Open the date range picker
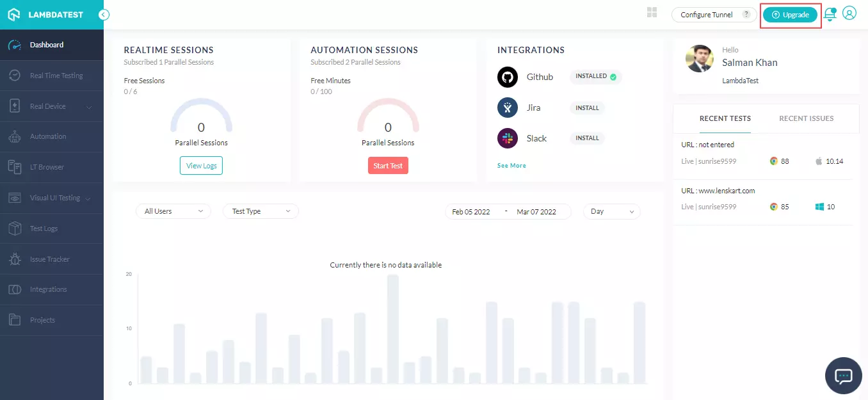 (508, 211)
